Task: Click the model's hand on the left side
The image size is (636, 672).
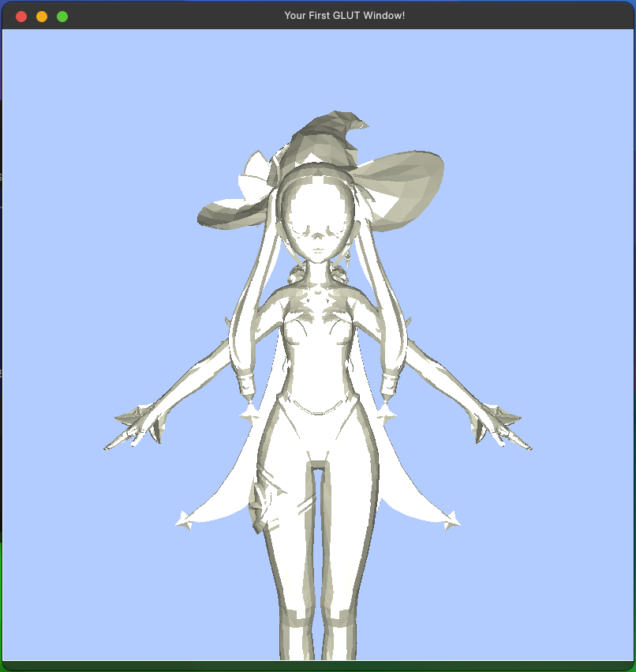Action: click(x=134, y=425)
